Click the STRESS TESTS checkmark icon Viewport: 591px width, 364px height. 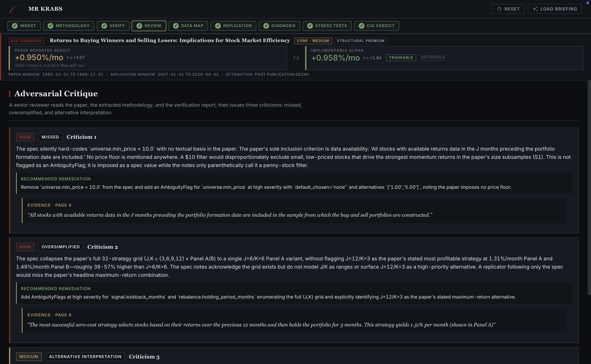click(310, 26)
